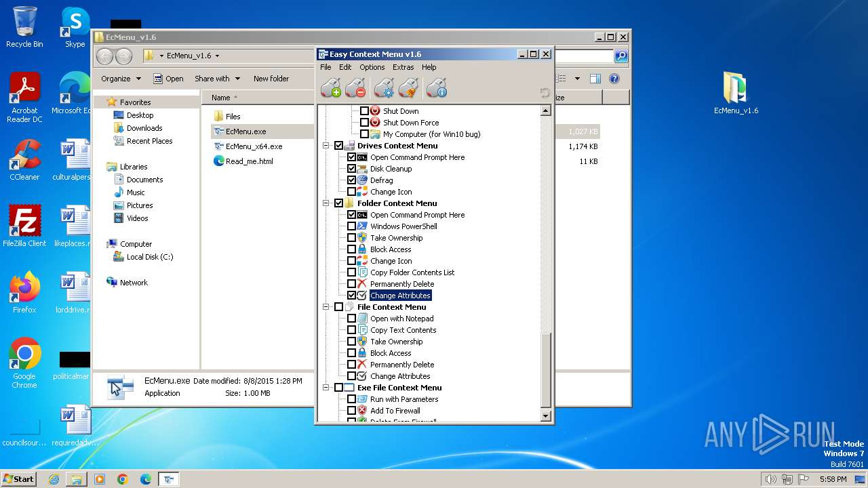This screenshot has height=488, width=868.
Task: Click the Explorer search magnifier icon
Action: pyautogui.click(x=620, y=56)
